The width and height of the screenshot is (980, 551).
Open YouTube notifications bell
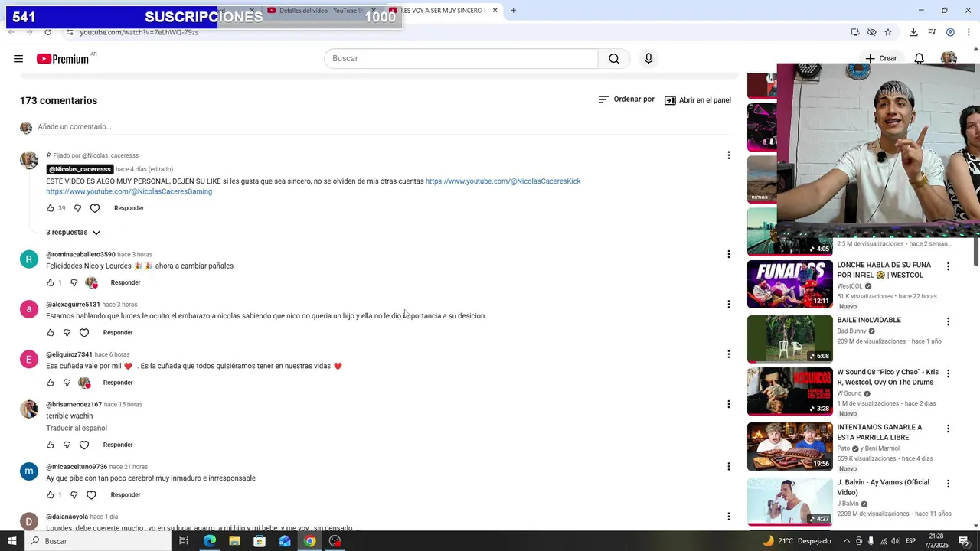[x=920, y=58]
